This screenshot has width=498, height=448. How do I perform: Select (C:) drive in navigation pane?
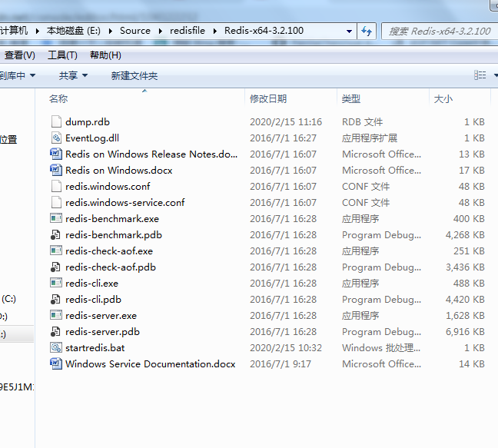tap(8, 299)
